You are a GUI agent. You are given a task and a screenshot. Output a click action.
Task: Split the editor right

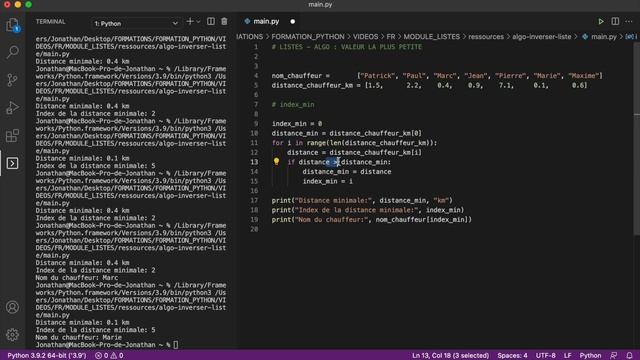pos(615,22)
